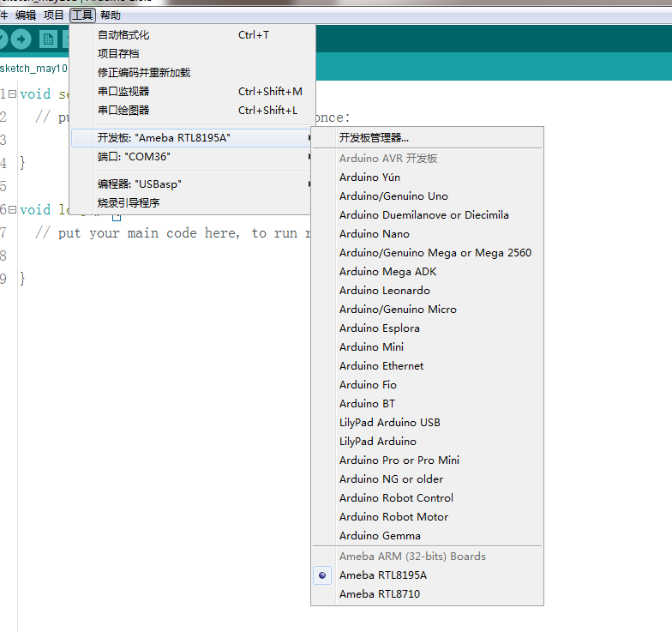Select 自动格式化 from the tools menu
The height and width of the screenshot is (632, 672).
[x=192, y=34]
